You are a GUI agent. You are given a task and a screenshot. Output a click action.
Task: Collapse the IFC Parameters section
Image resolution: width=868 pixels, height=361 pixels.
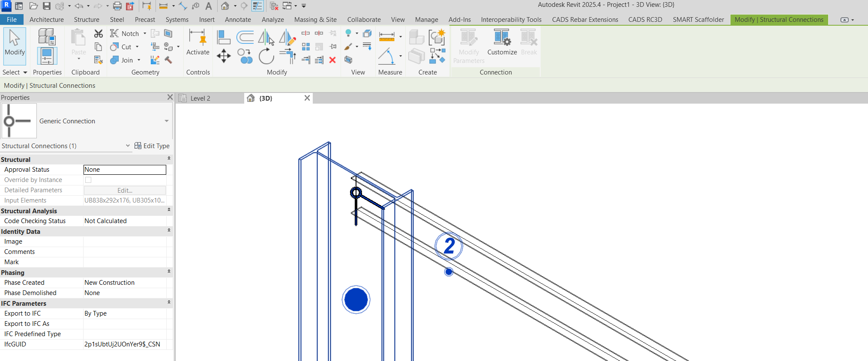169,302
